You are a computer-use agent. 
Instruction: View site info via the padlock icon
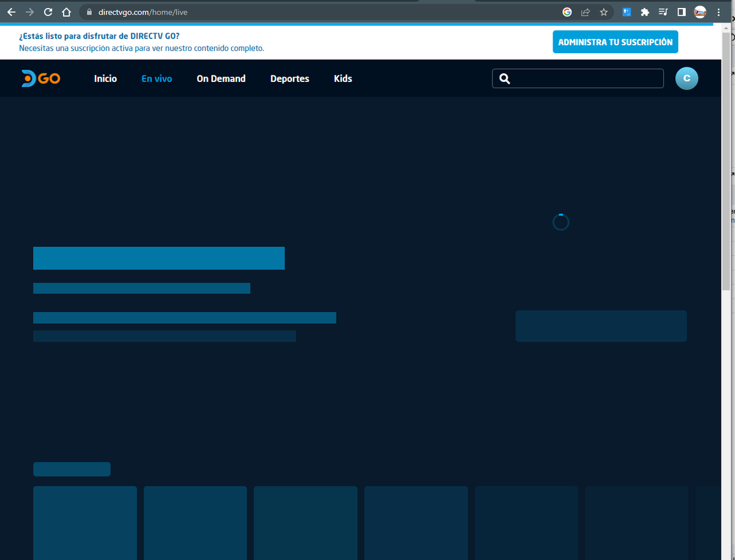pyautogui.click(x=89, y=12)
